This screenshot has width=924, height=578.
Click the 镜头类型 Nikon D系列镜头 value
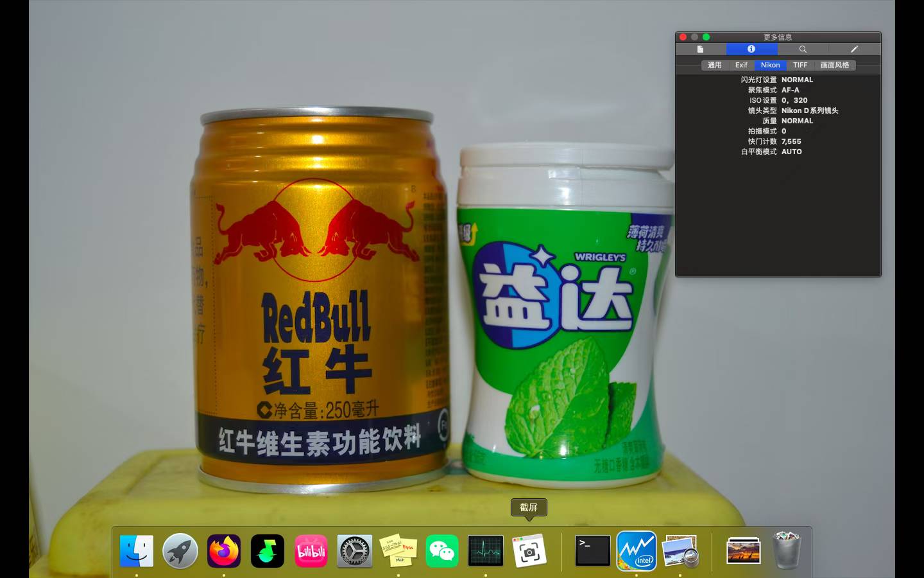pyautogui.click(x=810, y=110)
